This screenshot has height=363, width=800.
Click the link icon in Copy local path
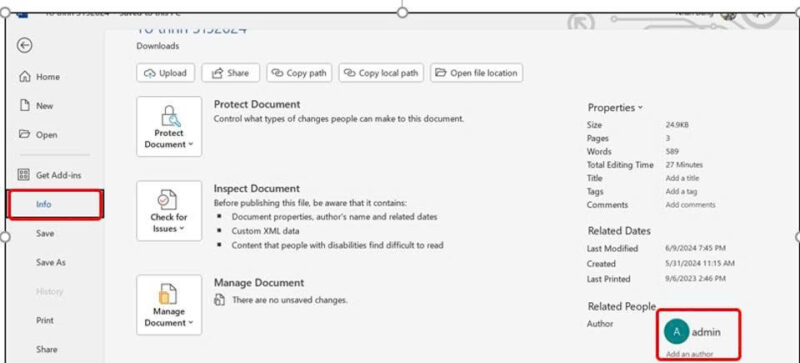(349, 73)
